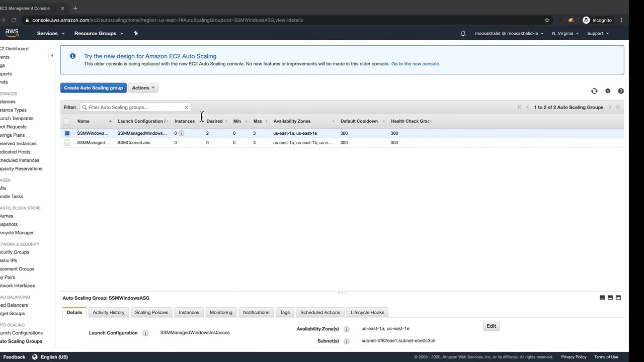
Task: Select the middle split-pane layout icon
Action: coord(610,298)
